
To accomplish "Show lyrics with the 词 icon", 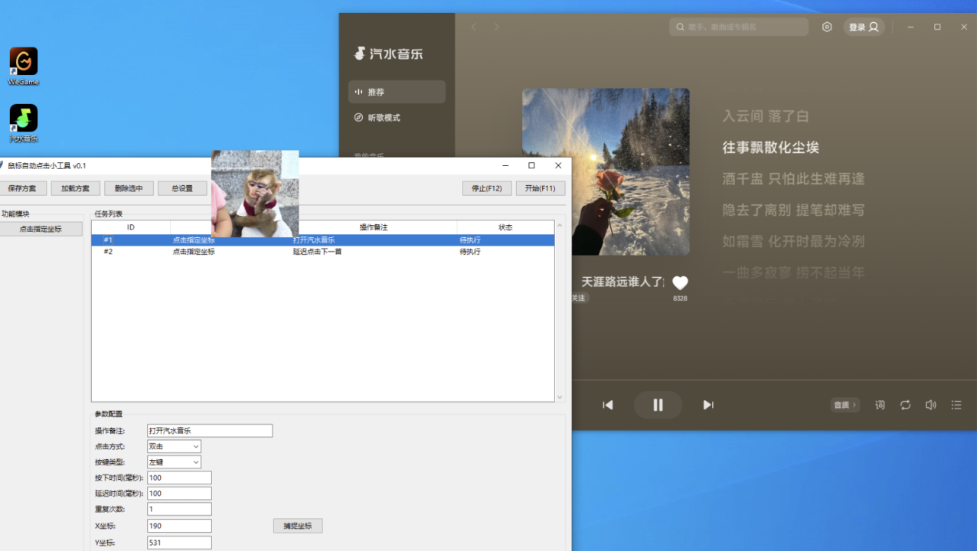I will [x=880, y=405].
